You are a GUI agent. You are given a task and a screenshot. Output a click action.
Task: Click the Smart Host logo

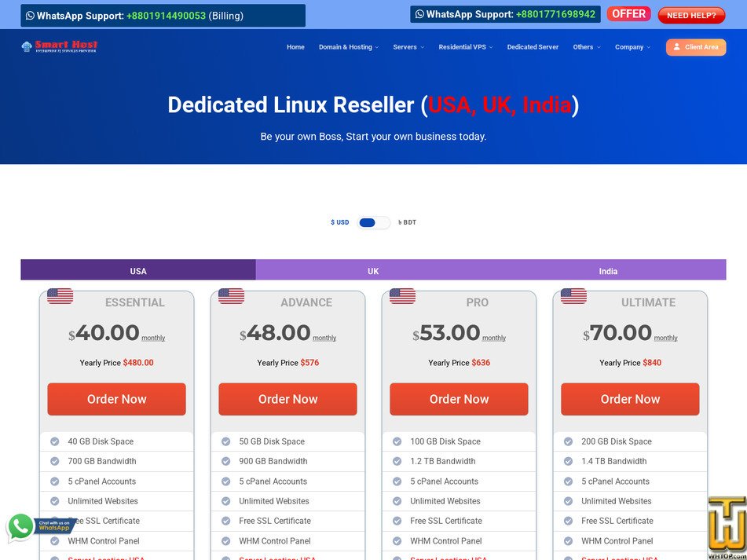[x=60, y=46]
